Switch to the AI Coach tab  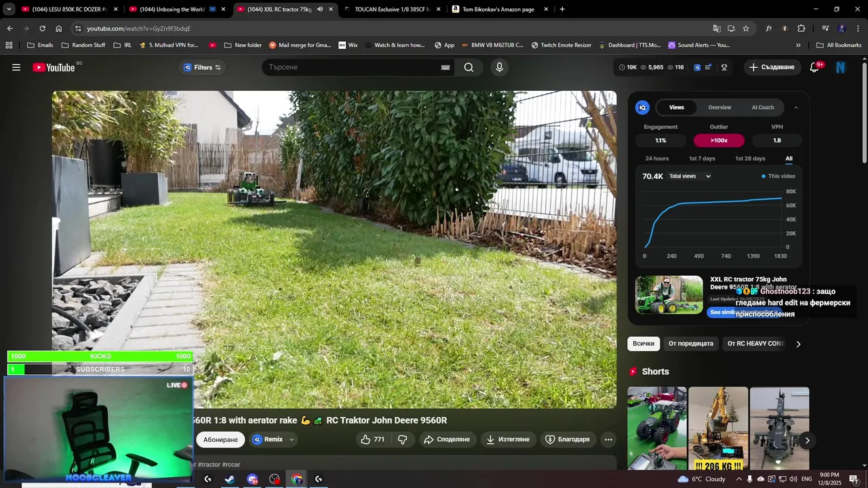[763, 107]
